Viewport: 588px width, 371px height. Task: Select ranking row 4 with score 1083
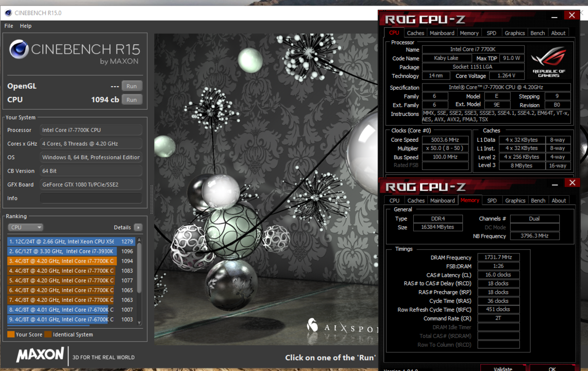click(71, 271)
